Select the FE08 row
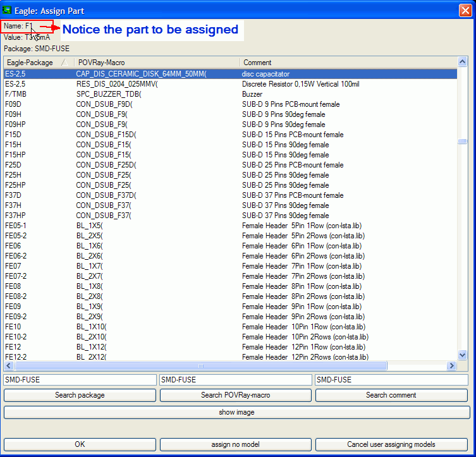Viewport: 476px width, 457px height. pos(230,286)
